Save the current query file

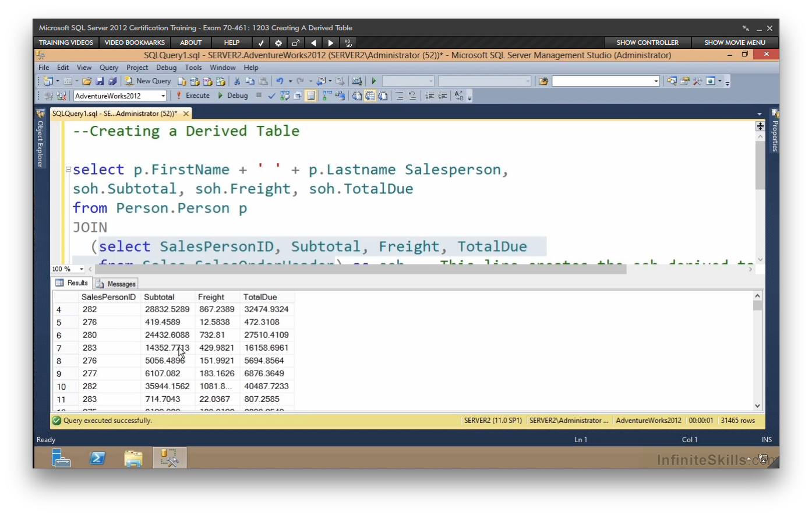coord(100,81)
